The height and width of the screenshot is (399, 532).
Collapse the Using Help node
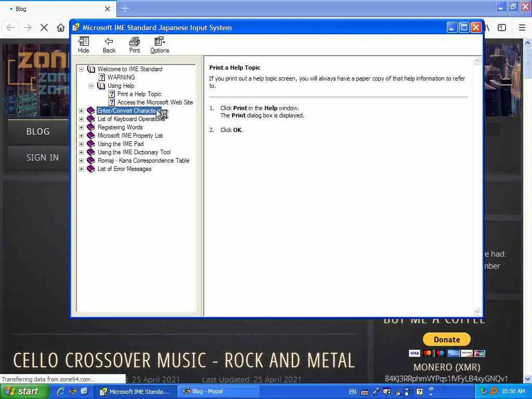coord(91,86)
